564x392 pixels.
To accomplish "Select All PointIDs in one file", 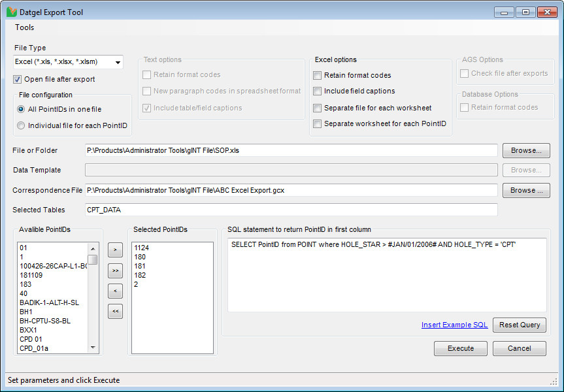I will 21,109.
